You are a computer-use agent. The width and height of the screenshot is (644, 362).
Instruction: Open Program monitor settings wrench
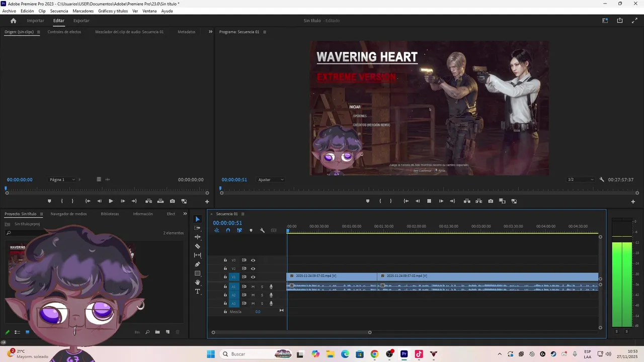[x=602, y=179]
